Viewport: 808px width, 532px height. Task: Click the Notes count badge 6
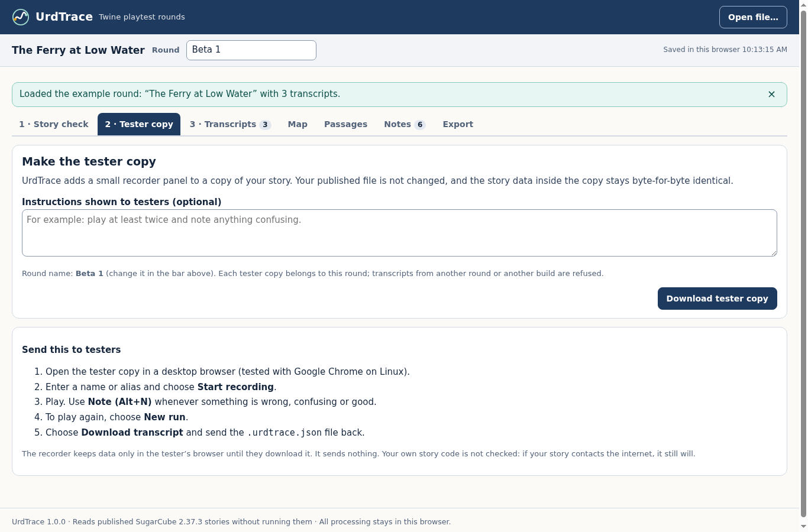click(420, 125)
